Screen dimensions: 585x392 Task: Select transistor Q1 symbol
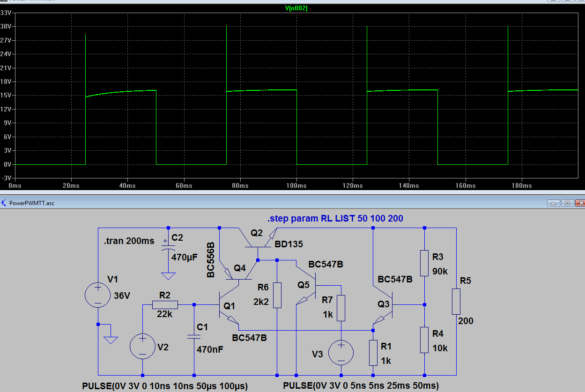tap(229, 308)
